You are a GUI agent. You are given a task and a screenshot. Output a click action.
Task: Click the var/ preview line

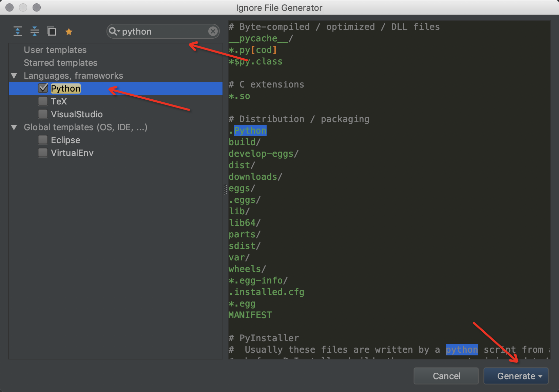tap(239, 257)
